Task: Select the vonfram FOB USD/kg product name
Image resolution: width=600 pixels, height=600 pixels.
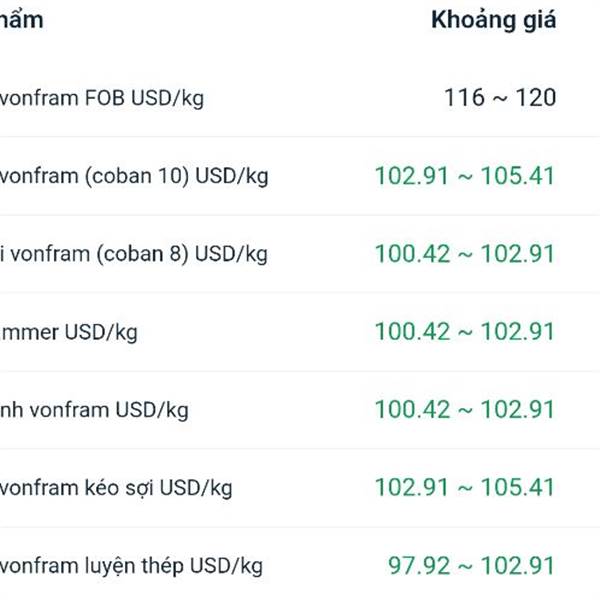Action: [102, 98]
